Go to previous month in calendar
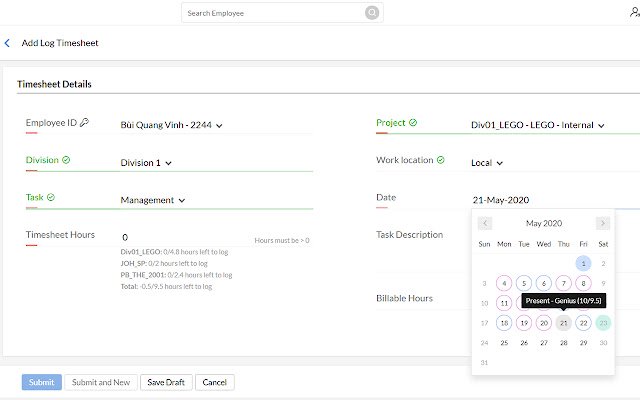 coord(485,223)
